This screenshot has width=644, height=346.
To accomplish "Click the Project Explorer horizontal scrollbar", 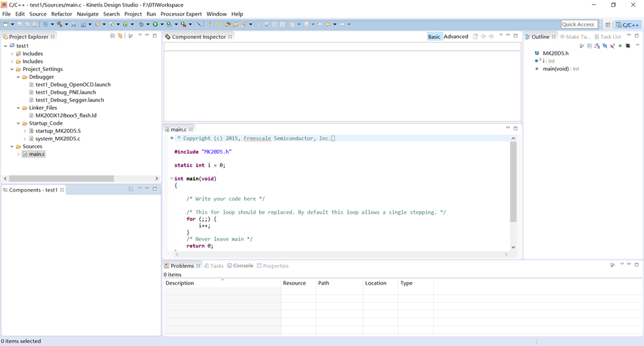I will [x=62, y=179].
